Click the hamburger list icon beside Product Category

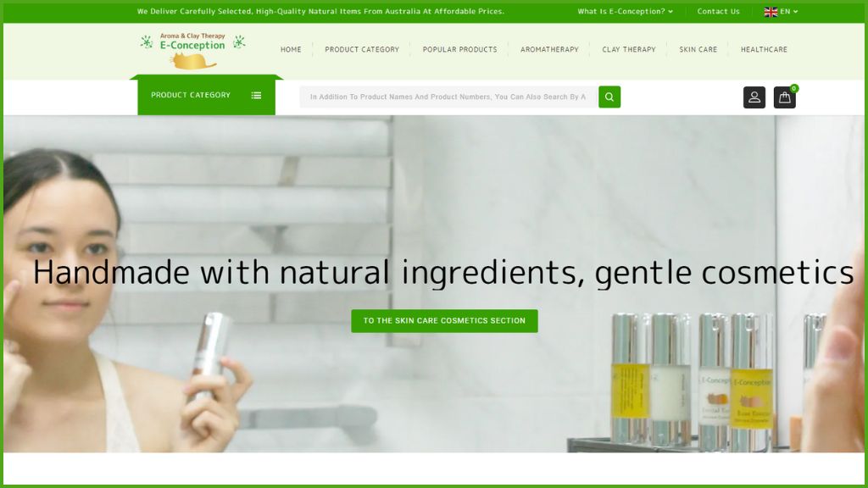256,95
